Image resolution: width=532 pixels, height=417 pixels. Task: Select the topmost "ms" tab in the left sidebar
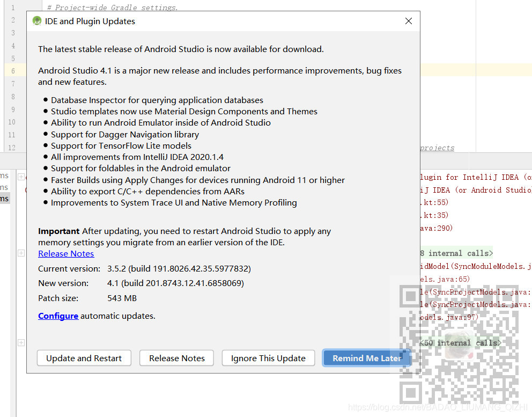4,175
